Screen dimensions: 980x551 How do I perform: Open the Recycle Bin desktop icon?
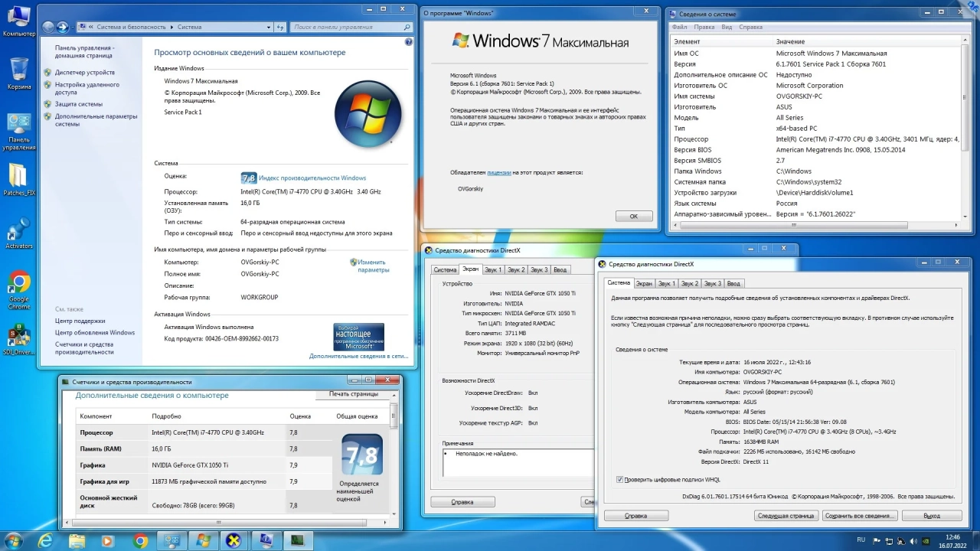tap(19, 73)
